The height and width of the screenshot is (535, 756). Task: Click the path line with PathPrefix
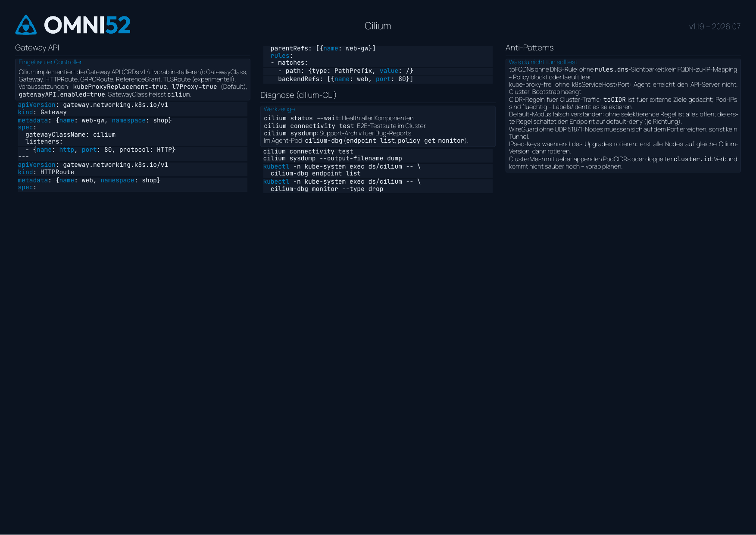click(345, 71)
